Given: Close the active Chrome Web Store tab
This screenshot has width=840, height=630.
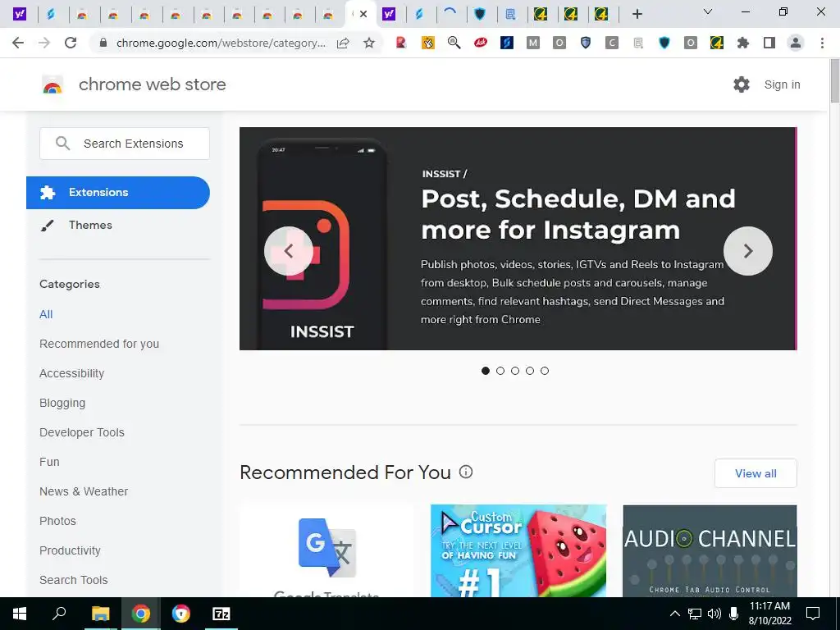Looking at the screenshot, I should [363, 14].
